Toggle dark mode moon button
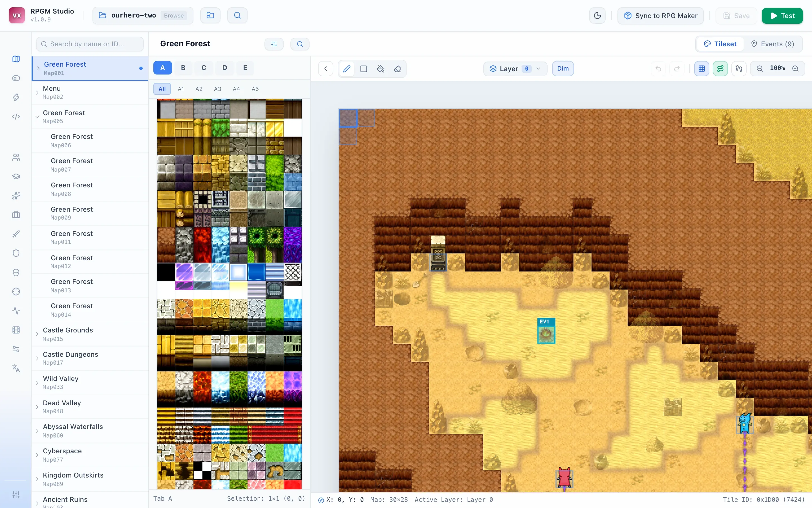 pos(597,16)
